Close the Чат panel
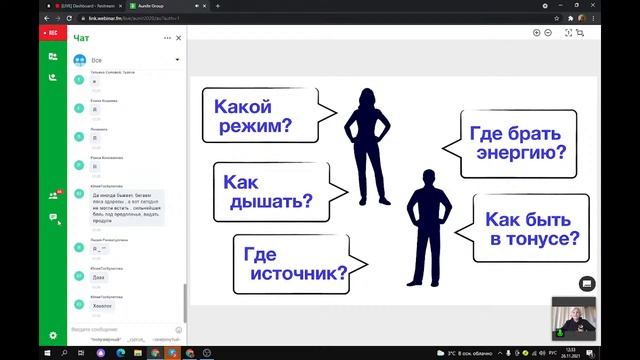Viewport: 640px width, 360px height. coord(178,38)
